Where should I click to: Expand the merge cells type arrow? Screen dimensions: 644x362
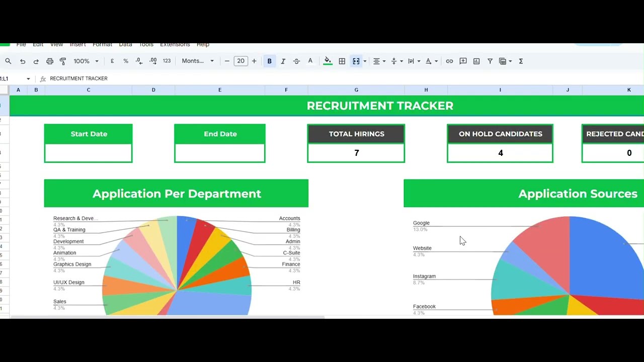(365, 61)
